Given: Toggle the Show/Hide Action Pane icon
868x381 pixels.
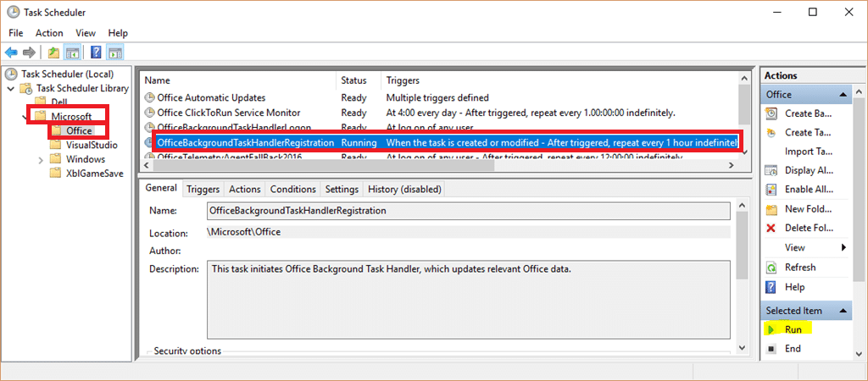Looking at the screenshot, I should pos(114,52).
